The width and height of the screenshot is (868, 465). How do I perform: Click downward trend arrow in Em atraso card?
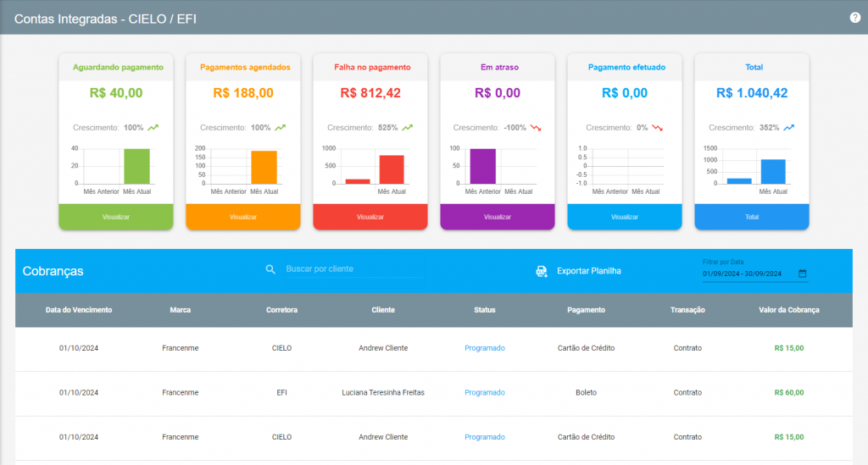[x=536, y=128]
